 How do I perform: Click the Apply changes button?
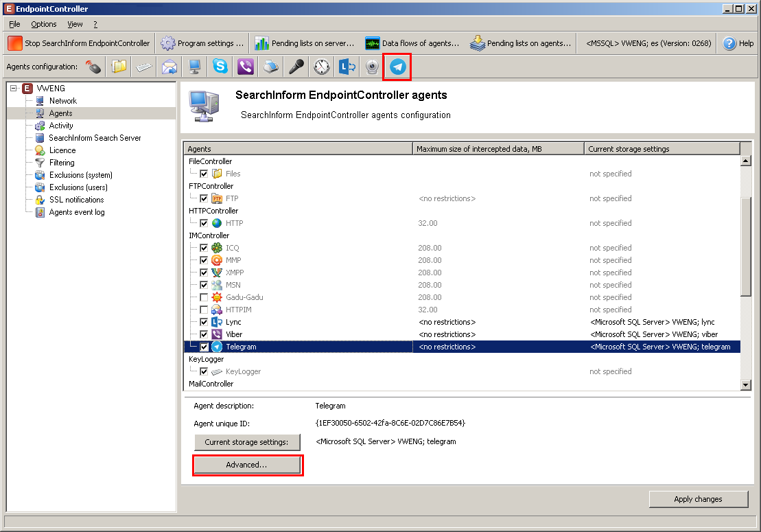pyautogui.click(x=699, y=499)
